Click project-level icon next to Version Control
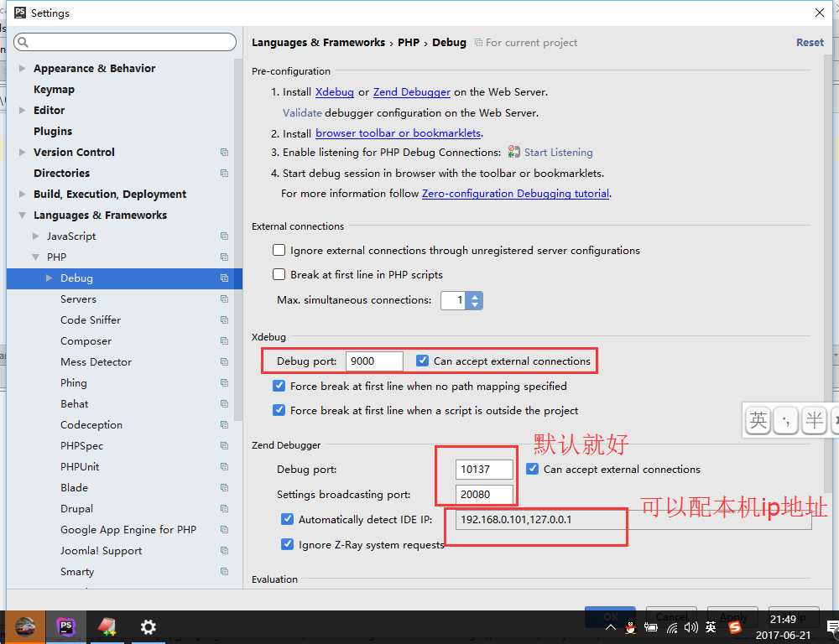The height and width of the screenshot is (644, 839). tap(224, 153)
